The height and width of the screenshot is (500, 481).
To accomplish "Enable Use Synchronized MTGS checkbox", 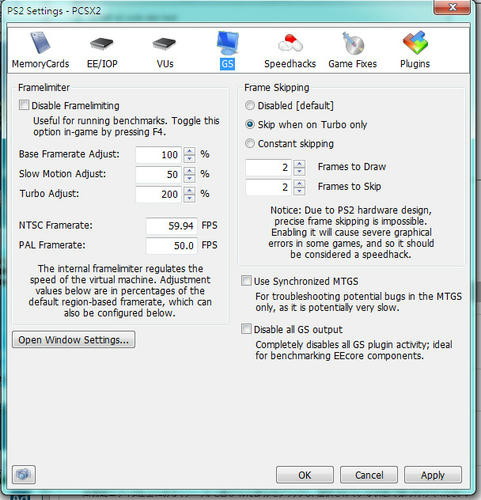I will pos(246,281).
